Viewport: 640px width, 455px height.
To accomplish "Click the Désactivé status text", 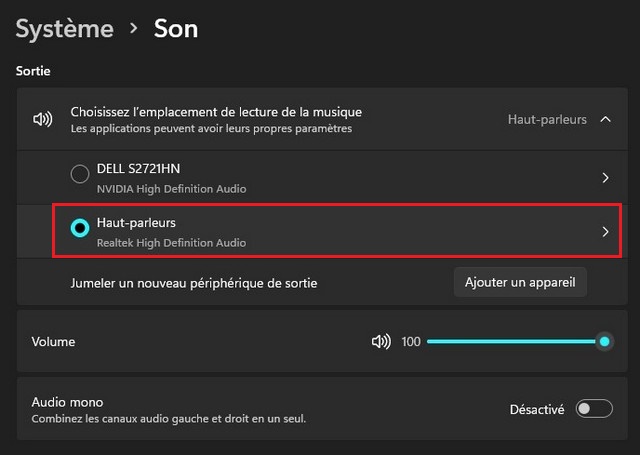I will [537, 409].
